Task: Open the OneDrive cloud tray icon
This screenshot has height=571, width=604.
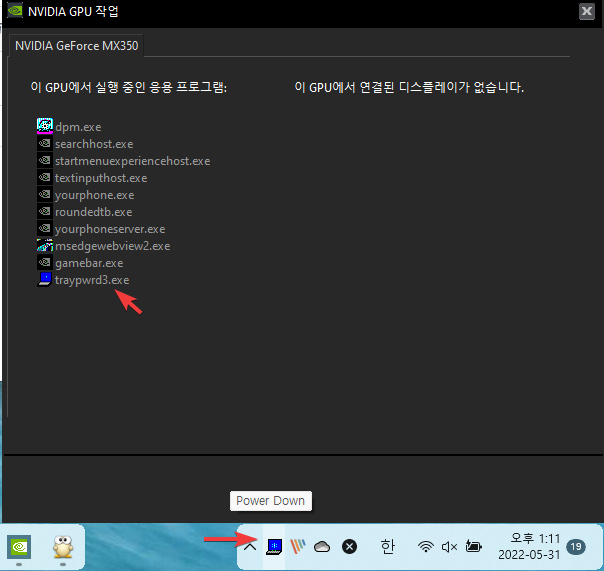Action: click(322, 546)
